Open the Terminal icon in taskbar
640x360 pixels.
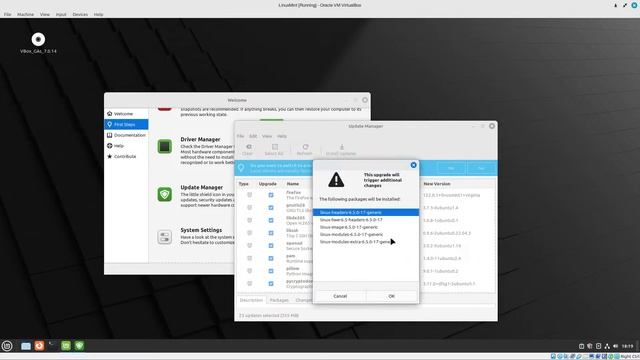pos(52,346)
